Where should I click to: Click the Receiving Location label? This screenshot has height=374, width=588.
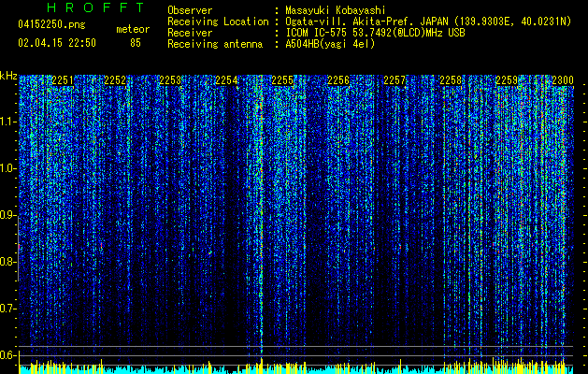(218, 22)
